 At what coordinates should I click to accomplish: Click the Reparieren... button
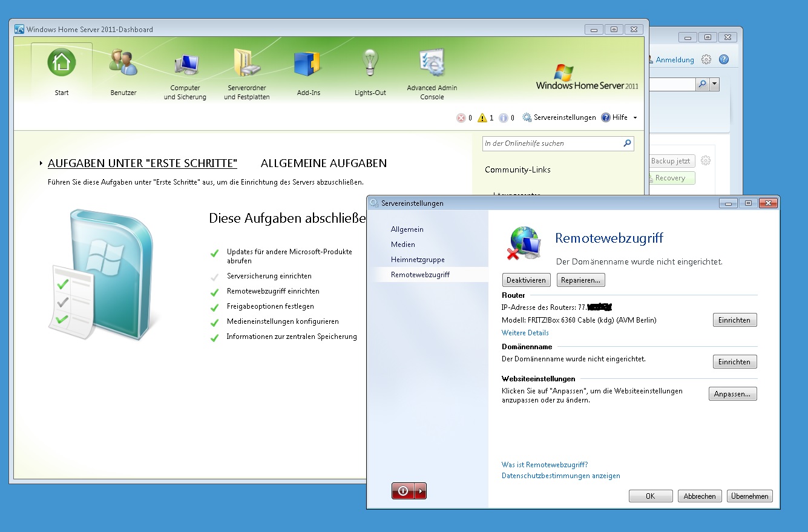pyautogui.click(x=581, y=280)
